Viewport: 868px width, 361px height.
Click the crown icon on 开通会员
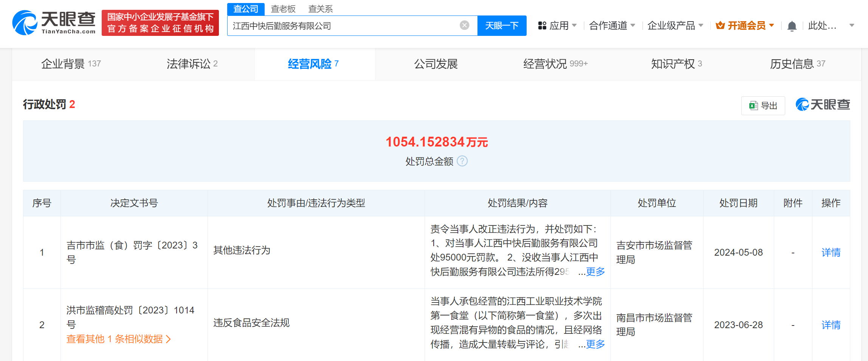pos(720,25)
